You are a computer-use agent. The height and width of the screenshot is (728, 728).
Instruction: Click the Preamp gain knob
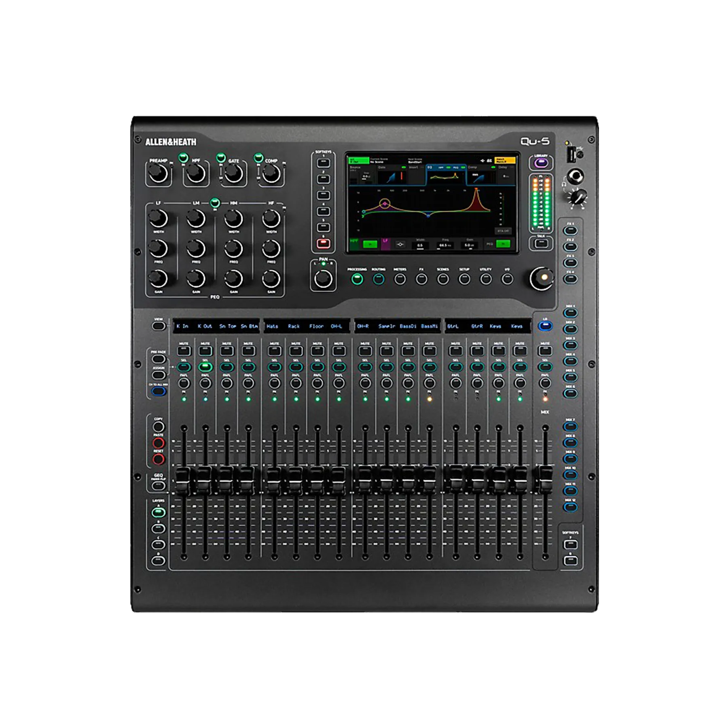[159, 174]
